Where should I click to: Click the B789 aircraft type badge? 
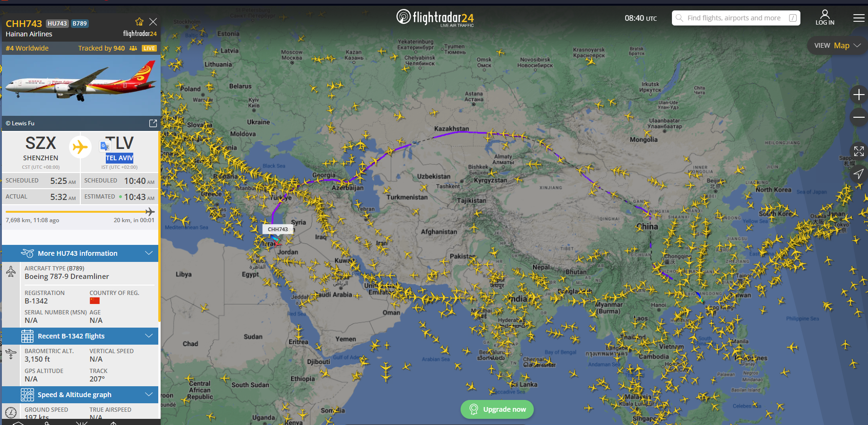pos(80,23)
